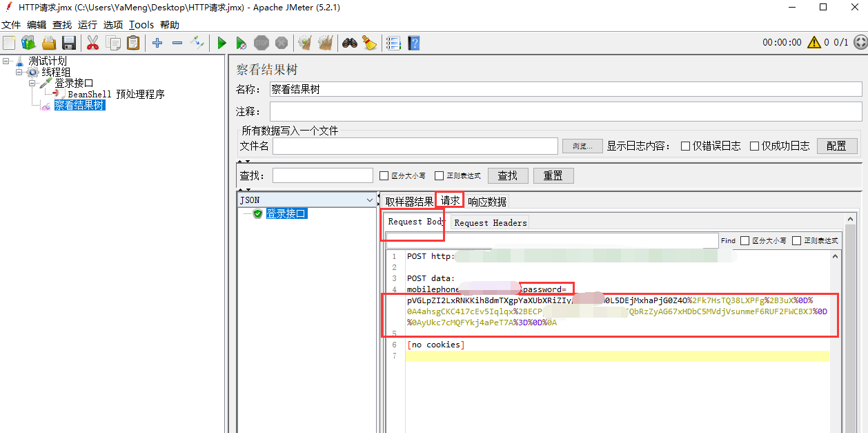Click the Paste clipboard icon
Viewport: 868px width, 433px height.
click(133, 43)
